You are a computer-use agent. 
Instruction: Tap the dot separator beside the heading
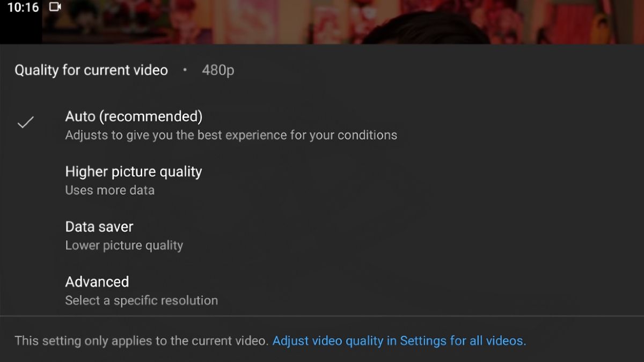(x=185, y=70)
